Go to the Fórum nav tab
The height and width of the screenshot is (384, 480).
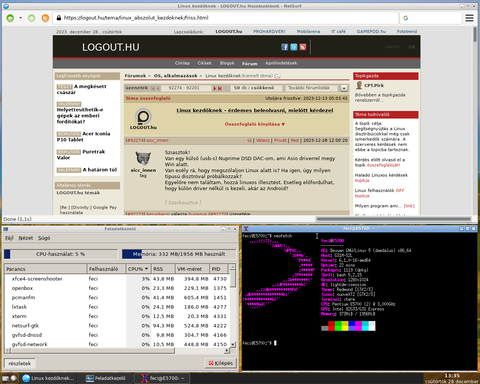250,63
